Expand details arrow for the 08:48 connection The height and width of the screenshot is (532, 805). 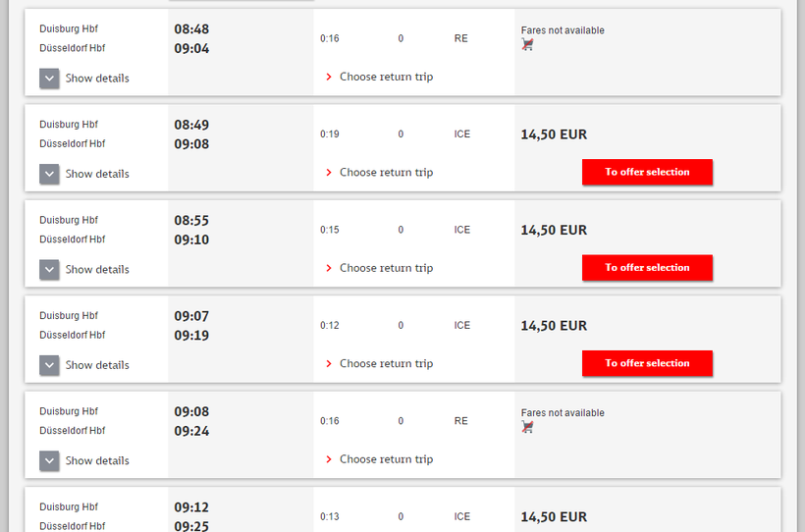tap(50, 79)
